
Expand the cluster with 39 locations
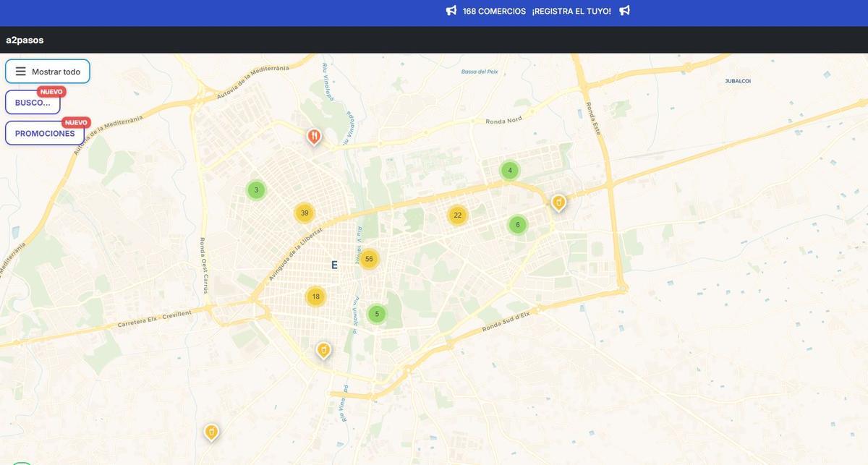pos(304,212)
